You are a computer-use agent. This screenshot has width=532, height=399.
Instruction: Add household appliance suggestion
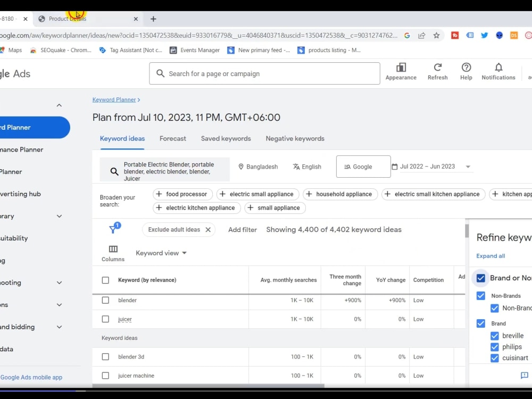(x=340, y=194)
